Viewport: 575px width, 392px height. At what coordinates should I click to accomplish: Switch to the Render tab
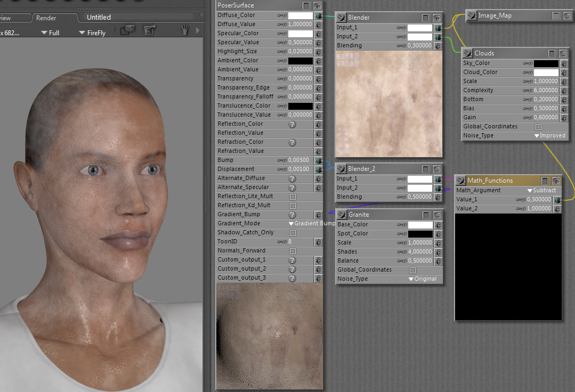46,18
